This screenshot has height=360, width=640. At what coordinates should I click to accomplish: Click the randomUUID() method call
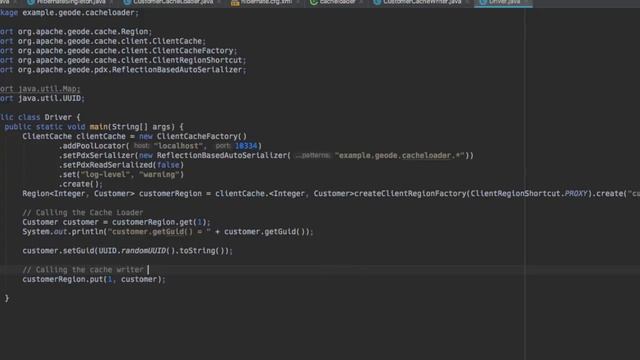[x=148, y=251]
